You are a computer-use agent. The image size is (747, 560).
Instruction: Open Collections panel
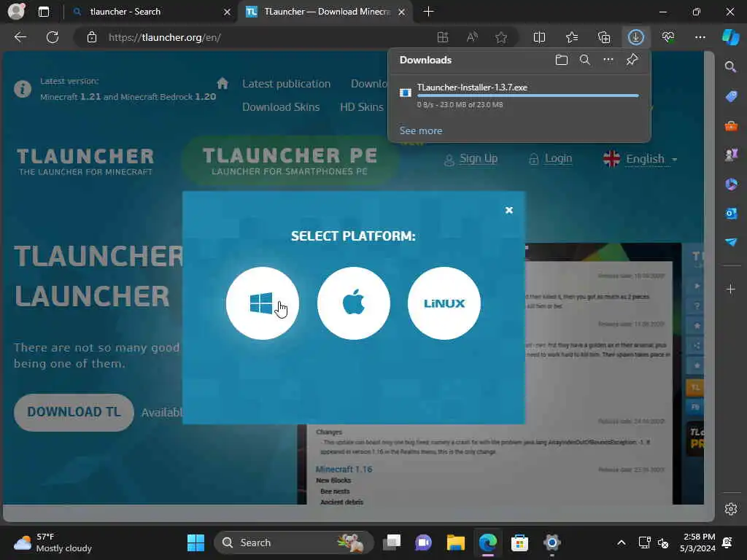point(604,37)
